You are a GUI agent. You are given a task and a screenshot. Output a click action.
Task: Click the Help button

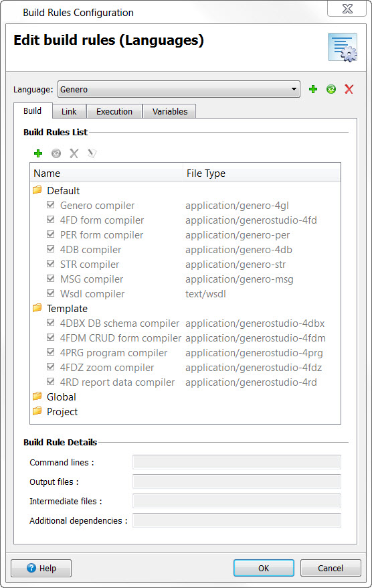(41, 568)
